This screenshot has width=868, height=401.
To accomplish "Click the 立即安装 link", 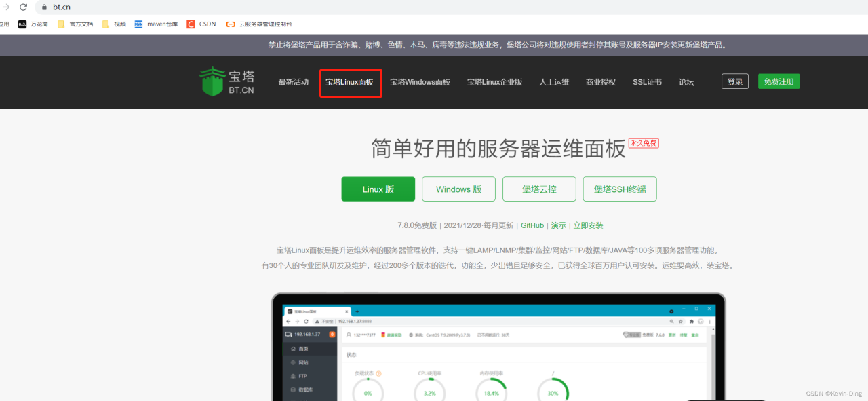I will pyautogui.click(x=588, y=225).
